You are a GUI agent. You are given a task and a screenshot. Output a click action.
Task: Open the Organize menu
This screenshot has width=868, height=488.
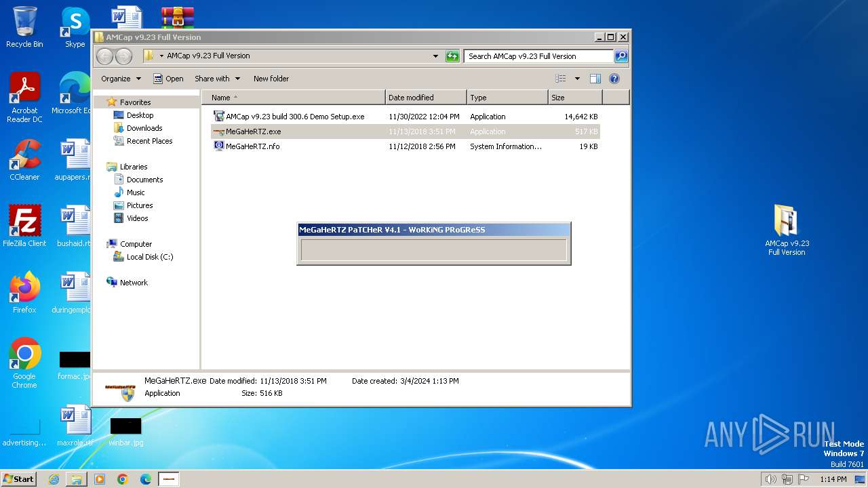(x=121, y=79)
